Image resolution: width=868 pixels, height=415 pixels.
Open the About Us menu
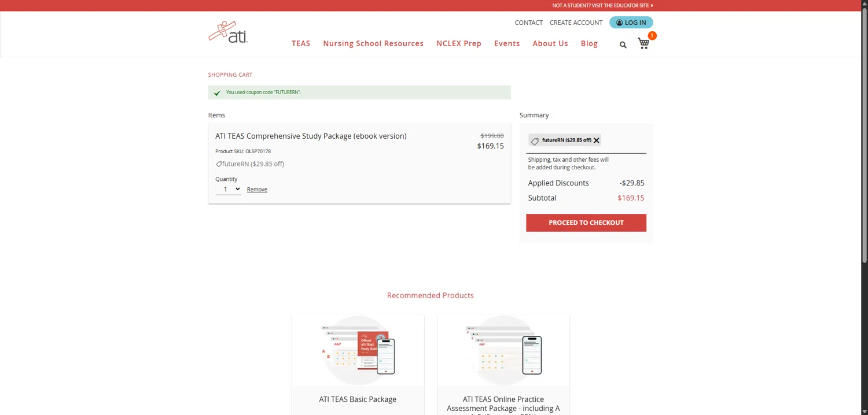click(550, 43)
